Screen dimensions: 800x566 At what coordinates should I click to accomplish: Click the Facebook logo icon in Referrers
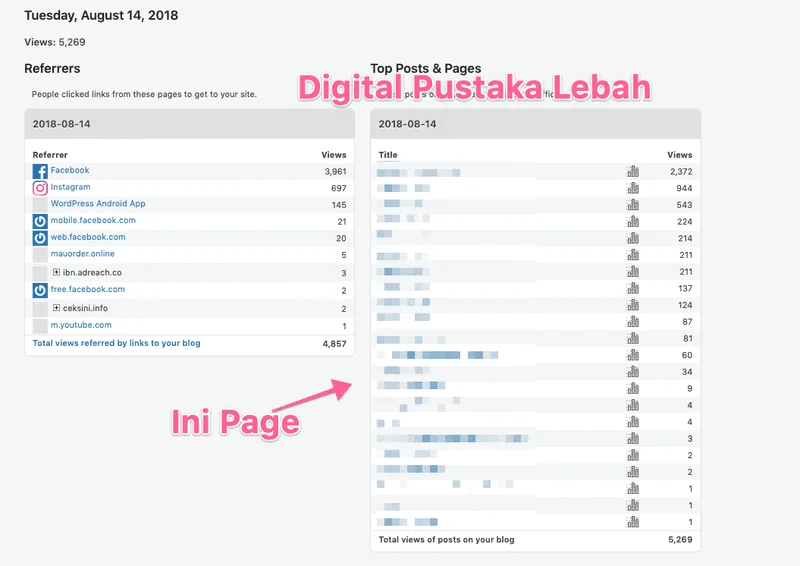tap(40, 171)
